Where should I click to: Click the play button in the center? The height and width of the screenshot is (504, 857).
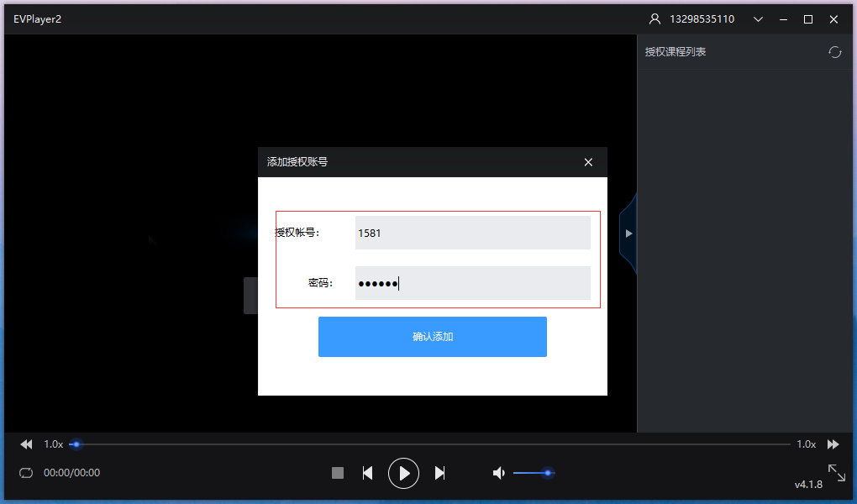[x=403, y=473]
